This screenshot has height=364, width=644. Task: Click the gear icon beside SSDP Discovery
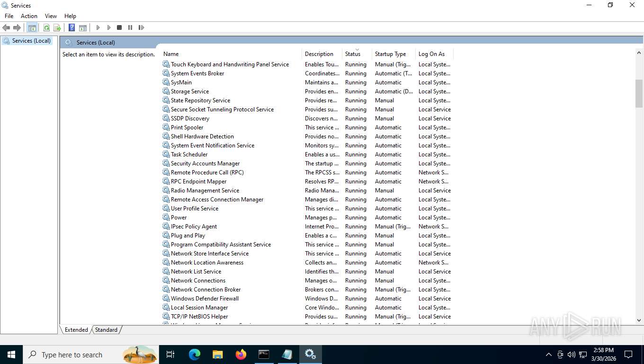coord(166,118)
